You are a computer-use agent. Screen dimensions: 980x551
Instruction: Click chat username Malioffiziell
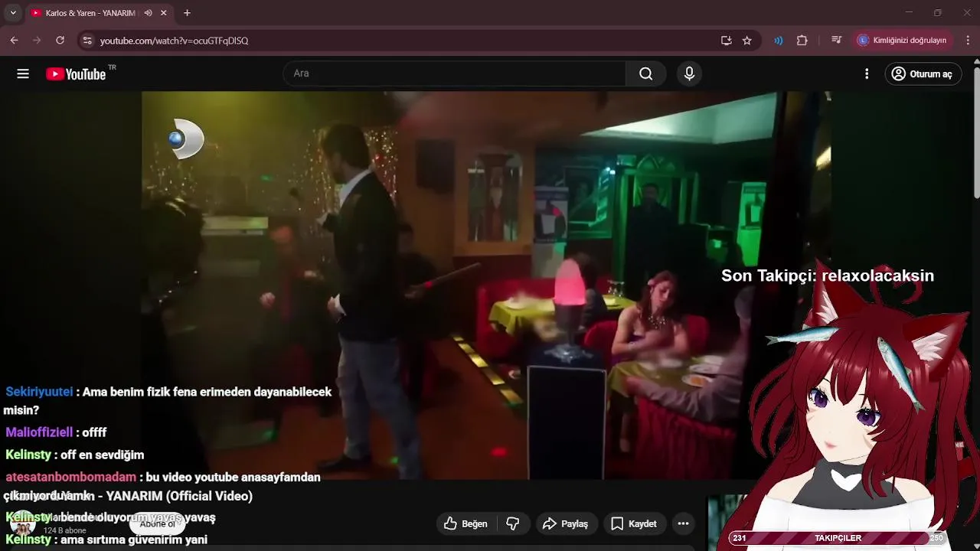[x=39, y=432]
